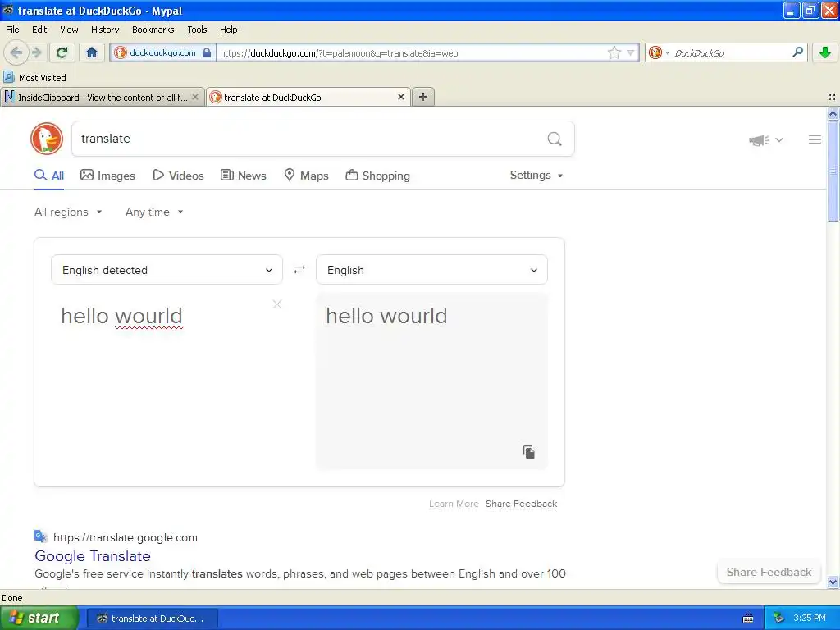Open the Windows start menu
Screen dimensions: 840x630
tap(39, 619)
